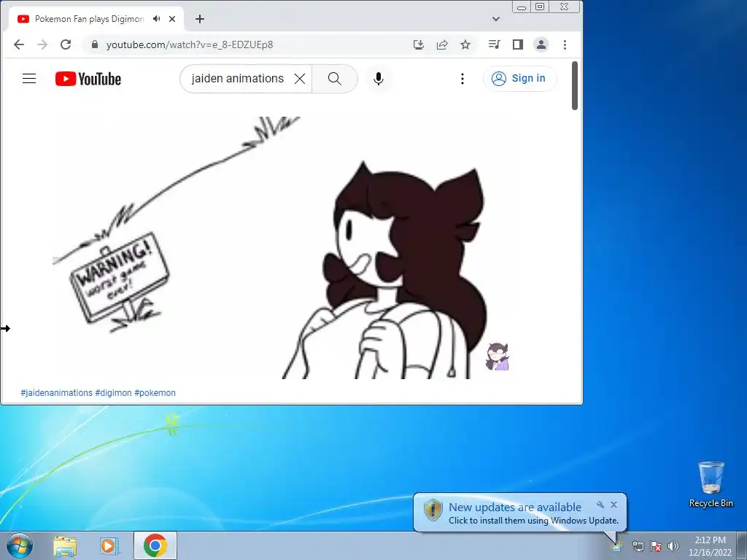Open the tab search dropdown arrow
747x560 pixels.
(x=496, y=19)
